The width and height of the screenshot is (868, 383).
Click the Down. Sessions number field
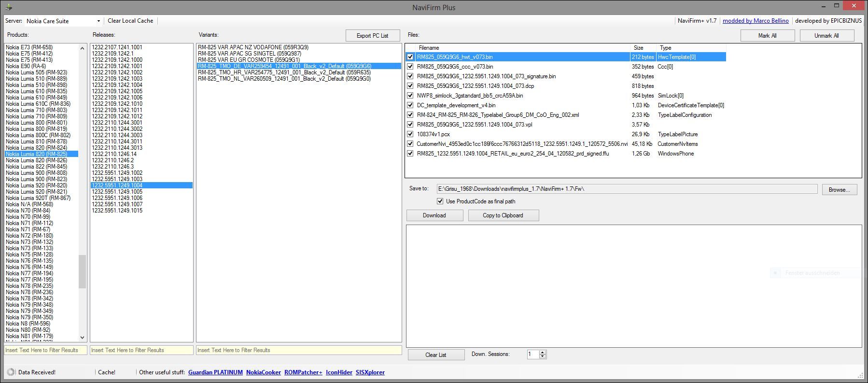tap(533, 355)
